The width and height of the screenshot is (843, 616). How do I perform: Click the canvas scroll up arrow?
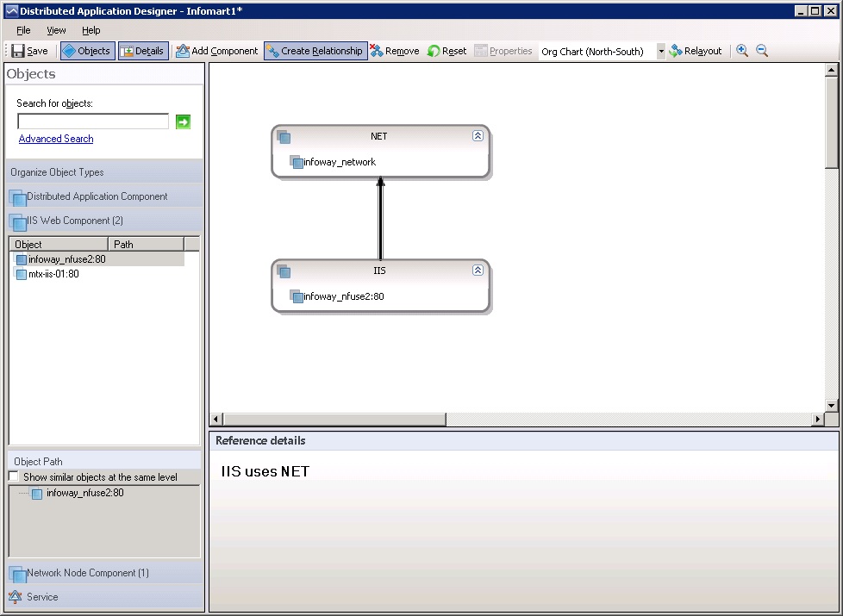tap(831, 70)
